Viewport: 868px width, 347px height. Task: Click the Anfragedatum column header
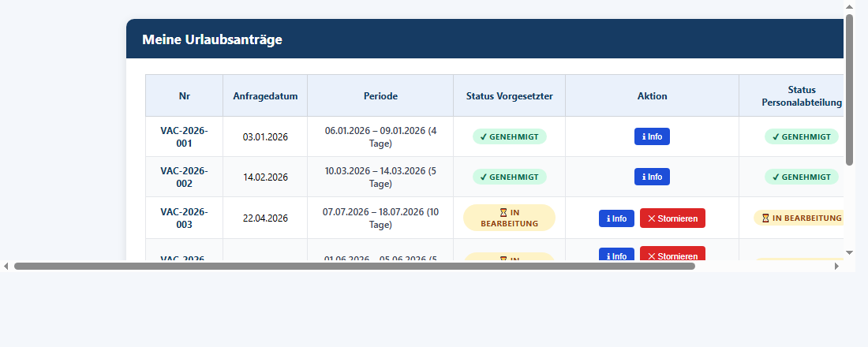[x=265, y=95]
